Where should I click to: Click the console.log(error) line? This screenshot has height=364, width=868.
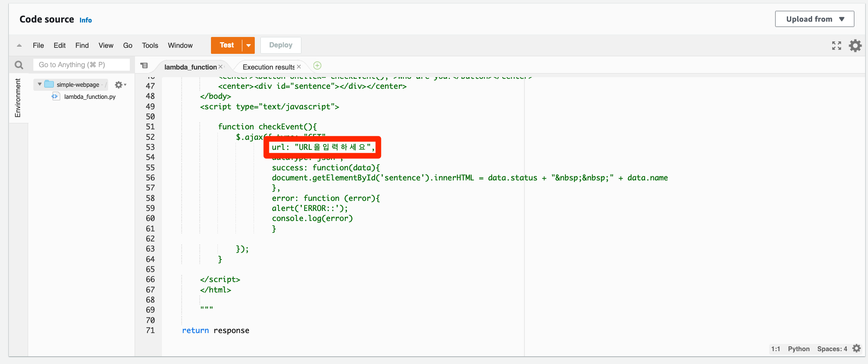click(312, 218)
